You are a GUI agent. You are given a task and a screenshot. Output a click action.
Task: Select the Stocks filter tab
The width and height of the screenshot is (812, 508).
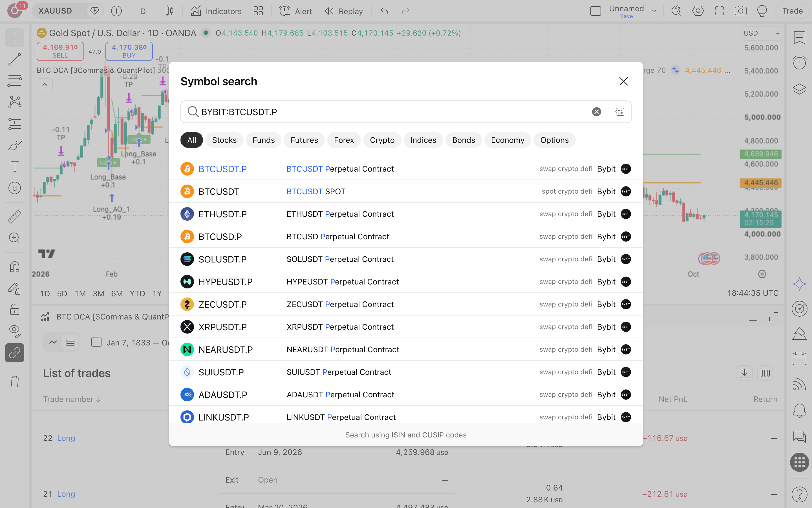[x=224, y=140]
